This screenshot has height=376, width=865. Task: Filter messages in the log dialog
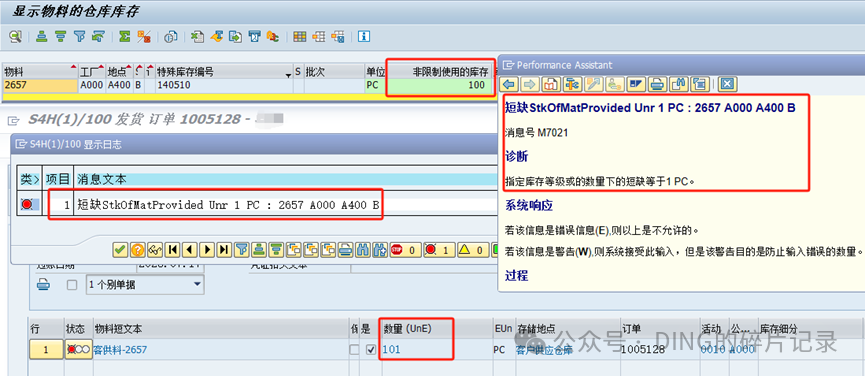click(242, 250)
